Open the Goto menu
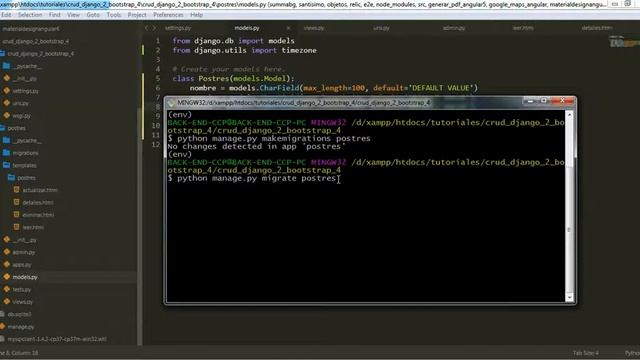 [93, 15]
